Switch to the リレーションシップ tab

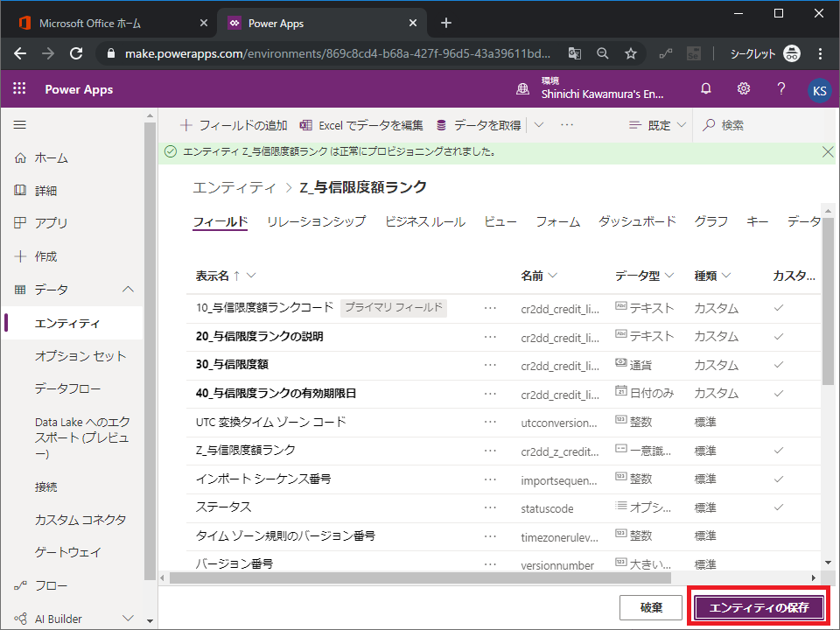click(x=316, y=221)
